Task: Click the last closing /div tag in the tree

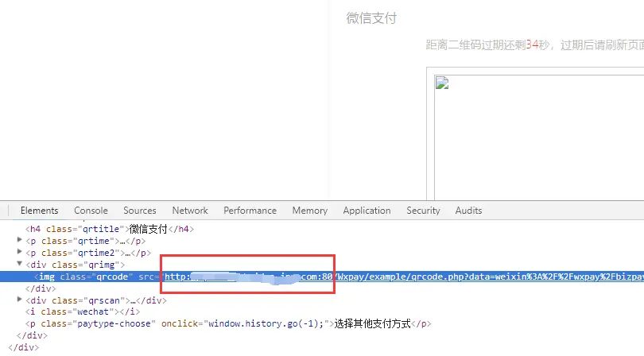Action: pos(23,347)
